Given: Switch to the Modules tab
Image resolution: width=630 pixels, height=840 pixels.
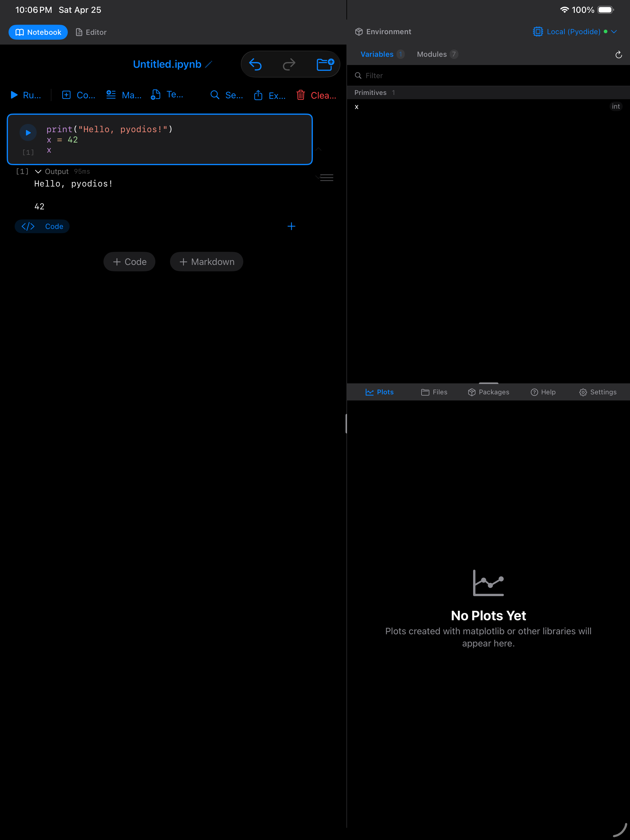Looking at the screenshot, I should (x=437, y=54).
